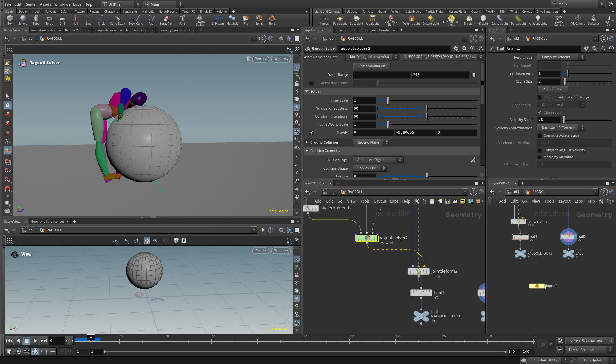The image size is (616, 364).
Task: Add a Volume Light
Action: coord(412,20)
